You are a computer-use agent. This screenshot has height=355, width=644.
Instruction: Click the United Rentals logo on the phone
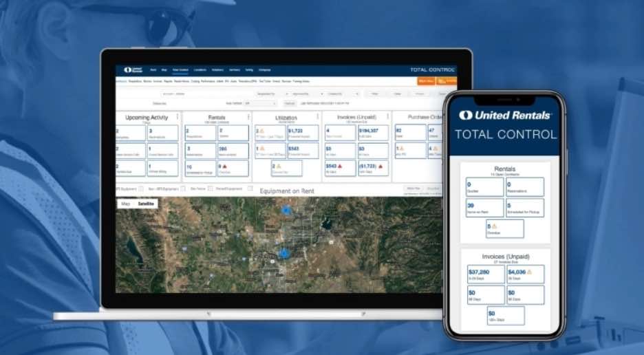[x=505, y=116]
